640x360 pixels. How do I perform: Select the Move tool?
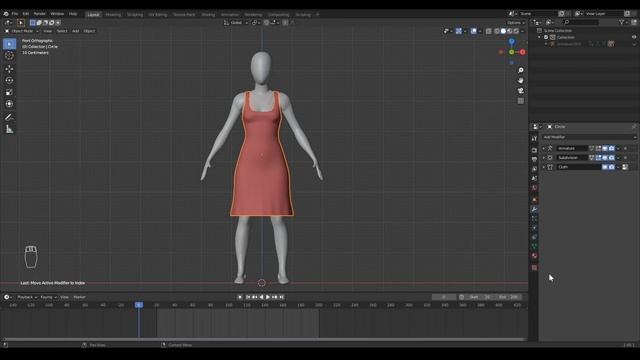9,69
